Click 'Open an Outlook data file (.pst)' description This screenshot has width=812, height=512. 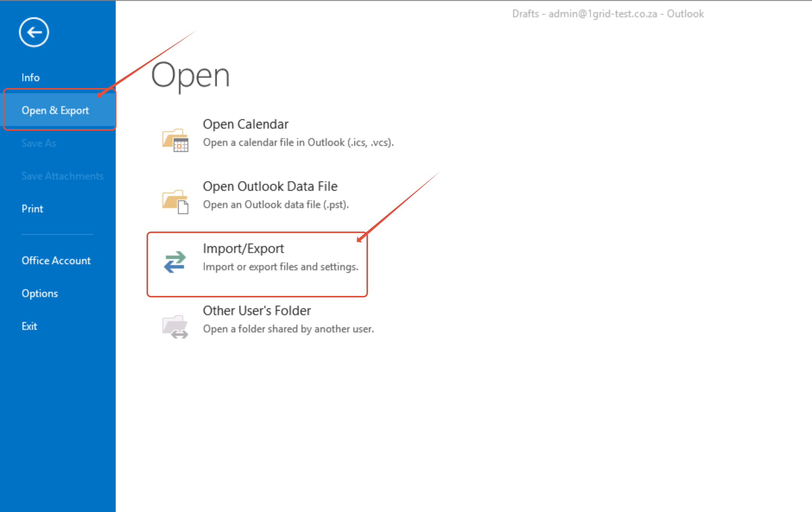[x=276, y=204]
